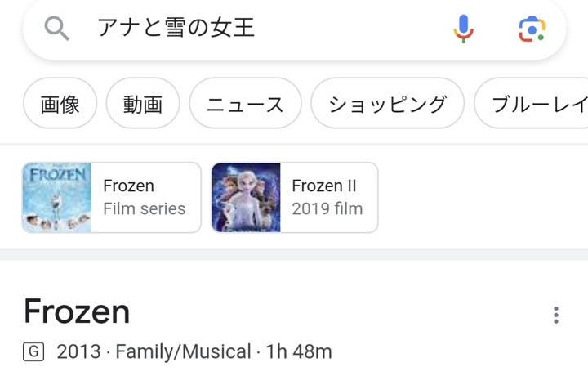588x376 pixels.
Task: Select the 画像 filter chip
Action: (x=60, y=104)
